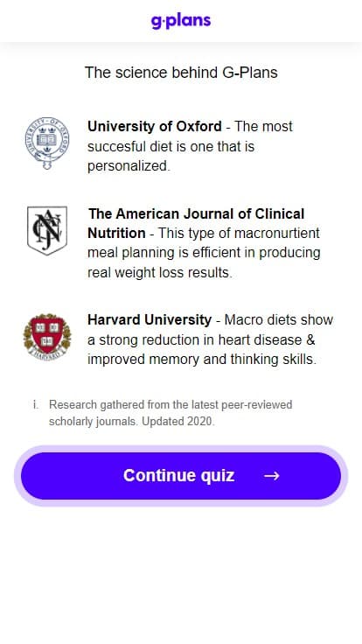Select the 'The science behind G-Plans' heading
The image size is (362, 644).
point(181,73)
